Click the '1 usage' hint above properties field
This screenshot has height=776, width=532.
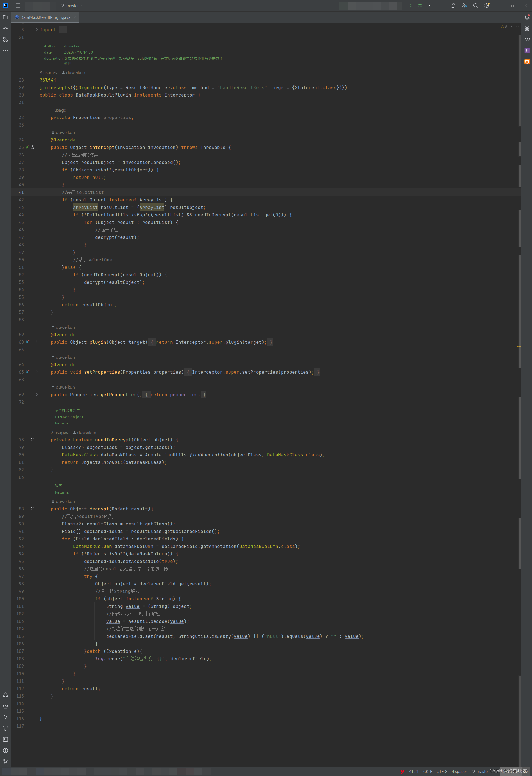(x=59, y=110)
